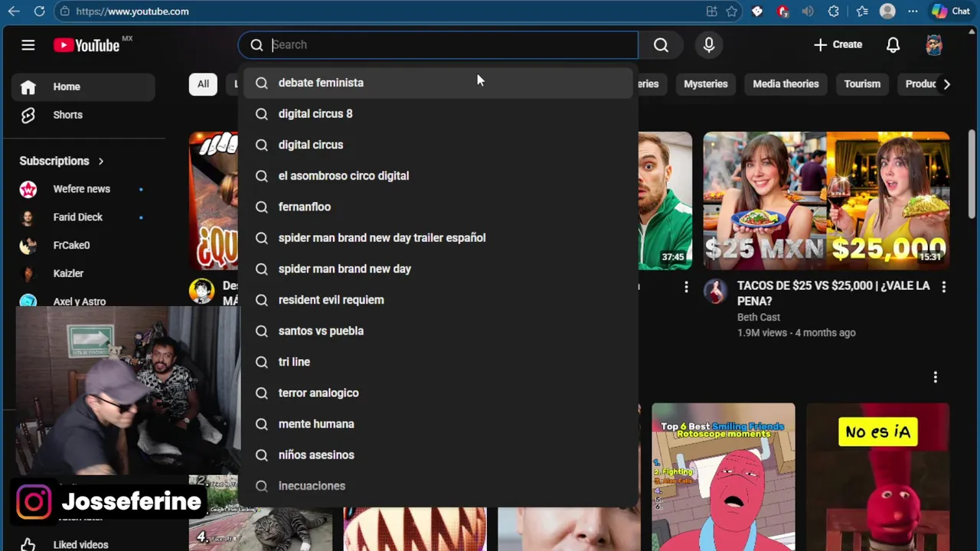Screen dimensions: 980x551
Task: Click the address bar URL youtube.com
Action: pos(132,11)
